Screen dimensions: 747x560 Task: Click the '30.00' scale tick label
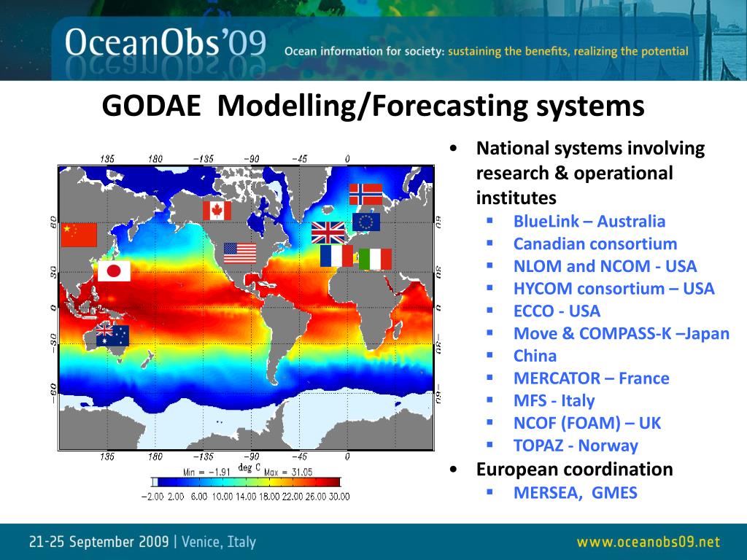[339, 497]
